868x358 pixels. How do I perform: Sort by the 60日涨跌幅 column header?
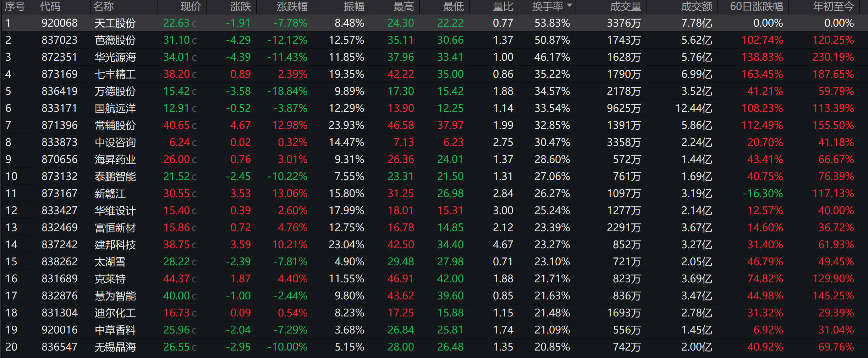point(757,6)
